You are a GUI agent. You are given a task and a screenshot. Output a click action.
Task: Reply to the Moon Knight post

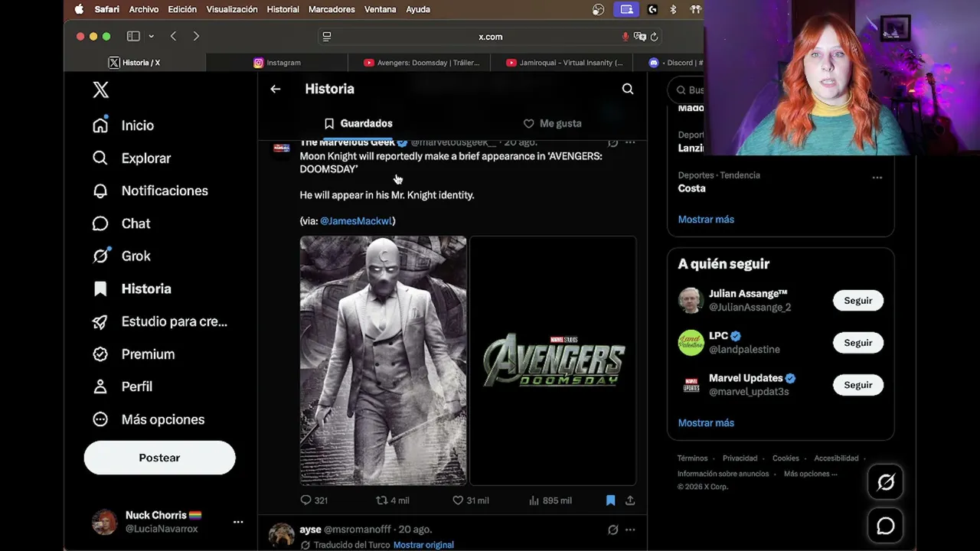(x=314, y=500)
